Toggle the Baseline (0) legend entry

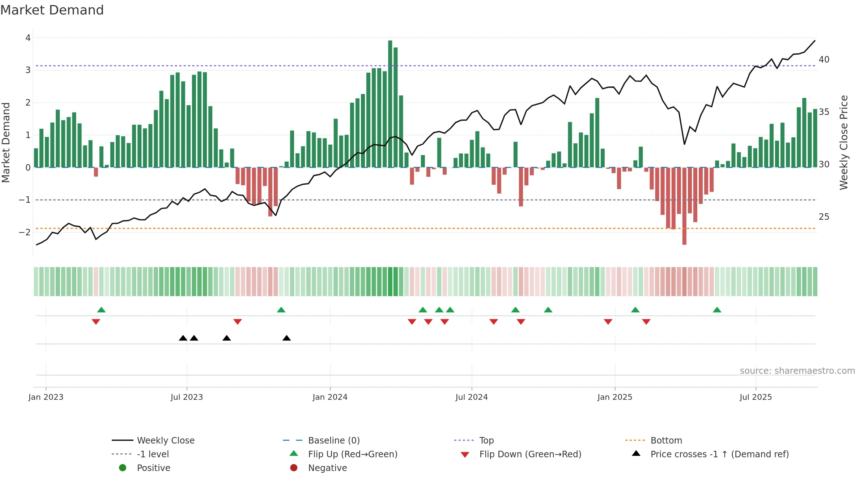(321, 440)
